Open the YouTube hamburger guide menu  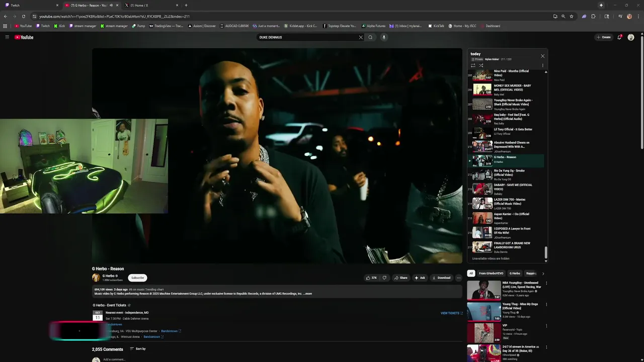[x=7, y=37]
